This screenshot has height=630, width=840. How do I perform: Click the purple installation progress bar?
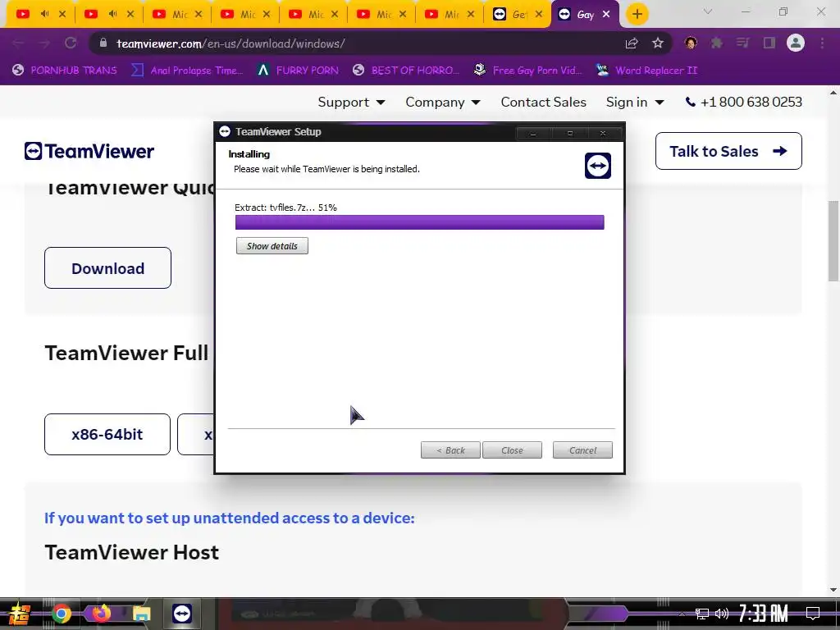(419, 222)
